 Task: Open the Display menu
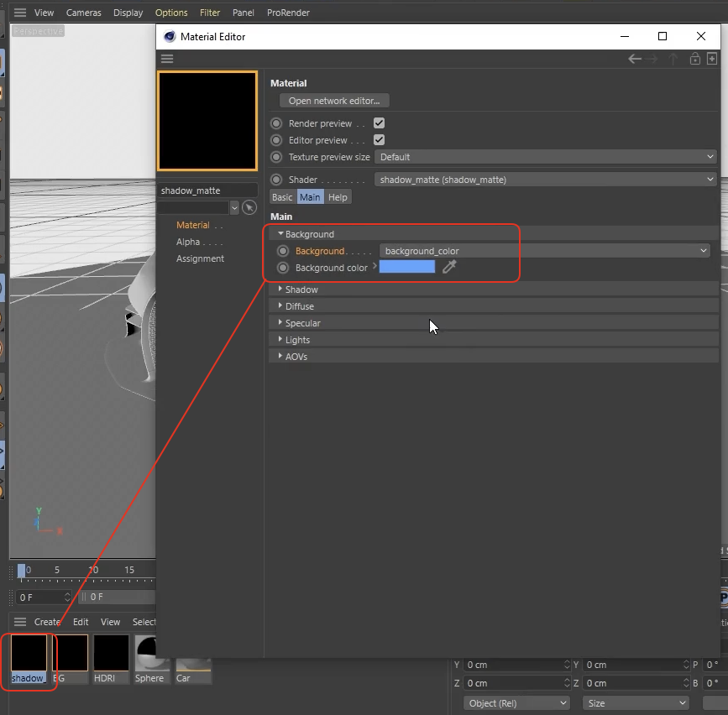[x=128, y=13]
